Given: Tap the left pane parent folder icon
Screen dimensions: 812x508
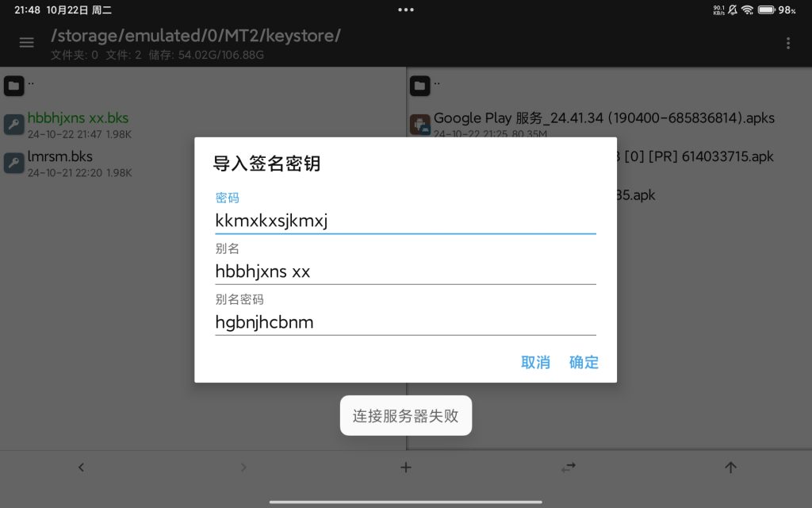Looking at the screenshot, I should (x=14, y=86).
